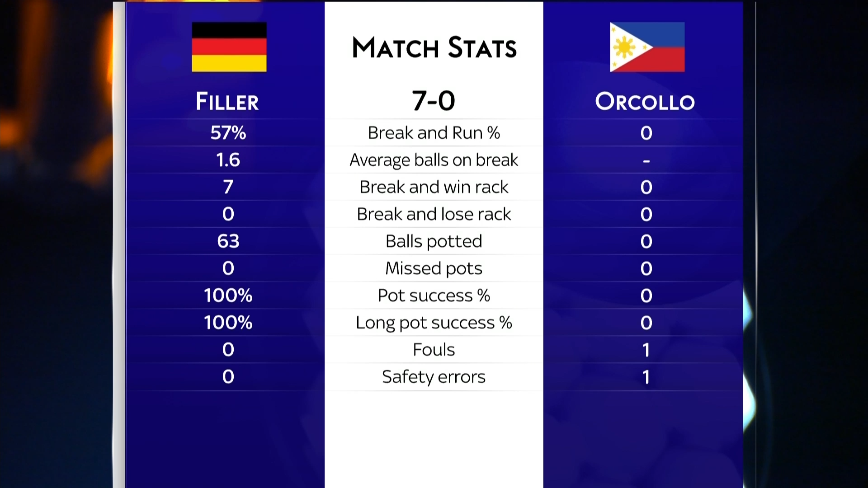The width and height of the screenshot is (868, 488).
Task: Select the Long pot success % label
Action: (x=434, y=323)
